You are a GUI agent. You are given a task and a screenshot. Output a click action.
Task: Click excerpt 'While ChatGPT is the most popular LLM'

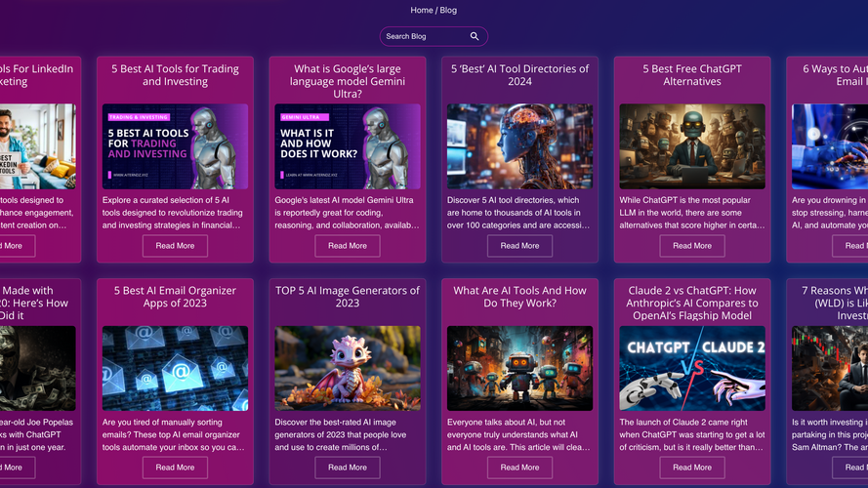click(692, 213)
